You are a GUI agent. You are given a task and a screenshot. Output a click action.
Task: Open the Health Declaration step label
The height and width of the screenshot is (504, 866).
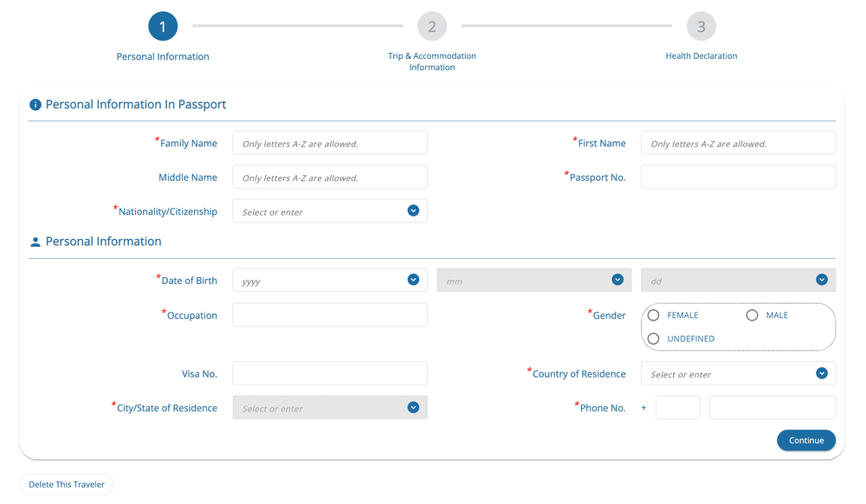point(701,55)
